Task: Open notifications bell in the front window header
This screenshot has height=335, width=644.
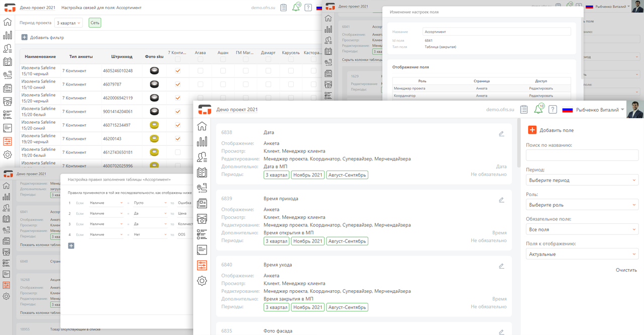Action: tap(538, 110)
